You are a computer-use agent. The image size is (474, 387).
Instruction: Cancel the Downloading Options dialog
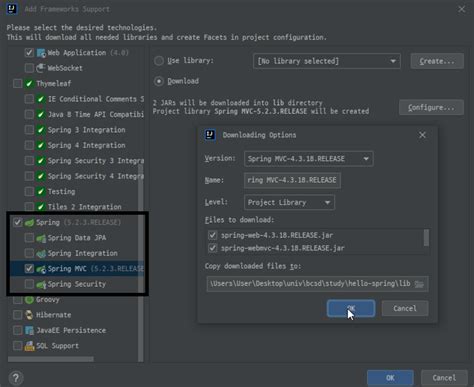(405, 308)
